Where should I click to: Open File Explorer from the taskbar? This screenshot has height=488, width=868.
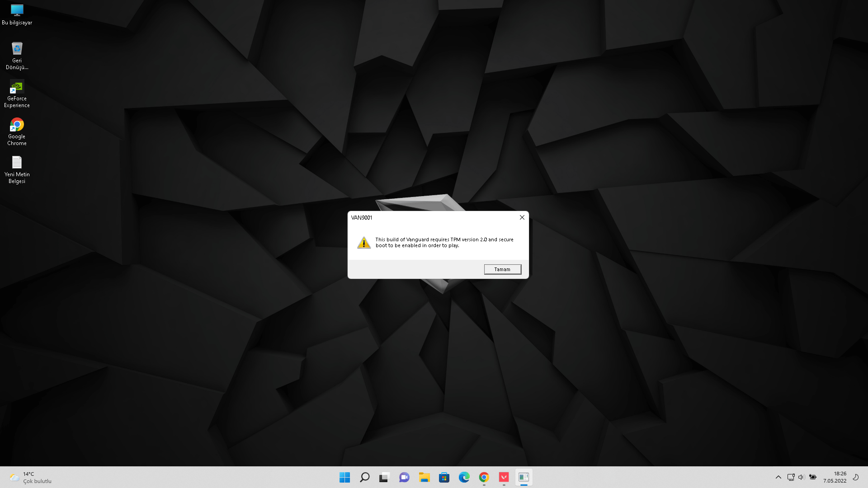coord(424,477)
